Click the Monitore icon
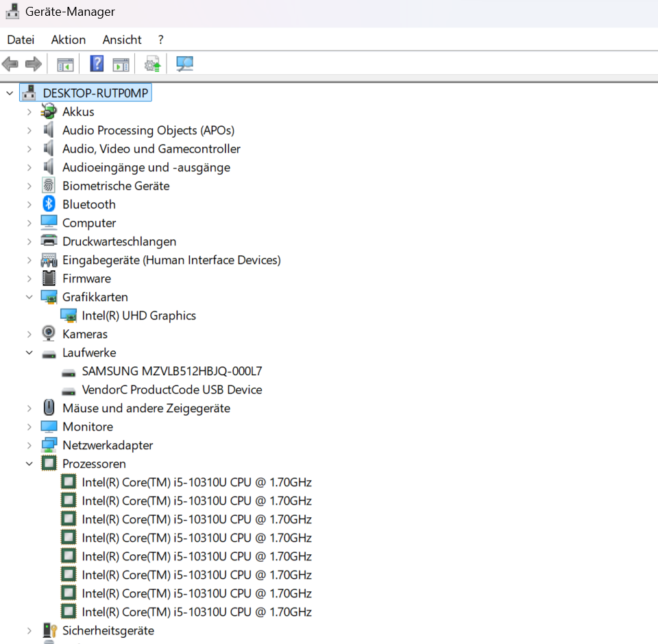Screen dimensions: 658x644 pos(49,427)
